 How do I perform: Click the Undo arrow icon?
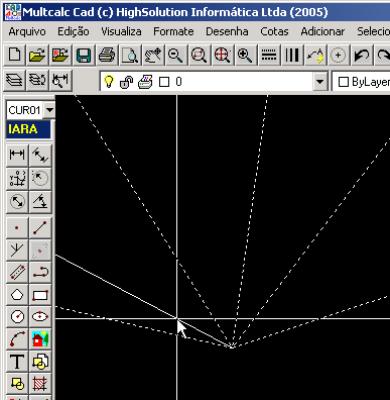tap(361, 55)
